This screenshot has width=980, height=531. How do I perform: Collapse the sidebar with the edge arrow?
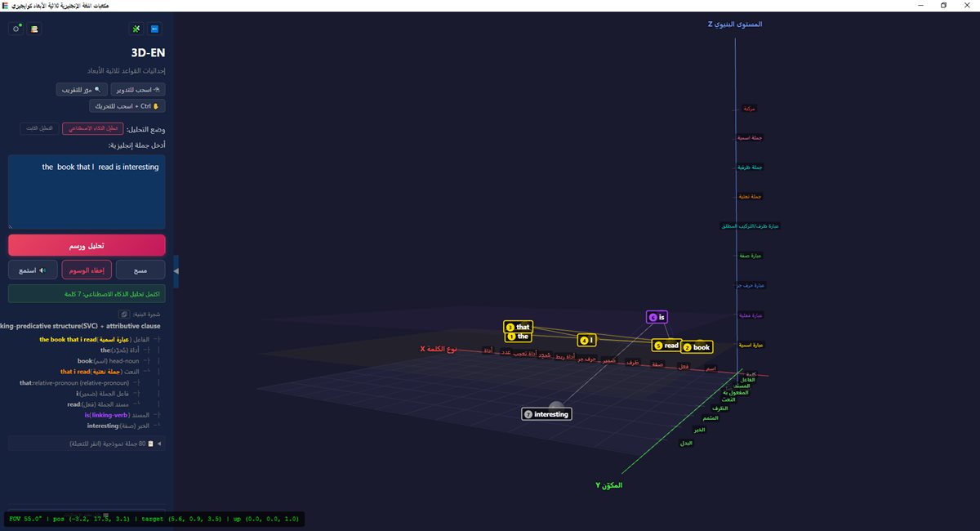[176, 270]
